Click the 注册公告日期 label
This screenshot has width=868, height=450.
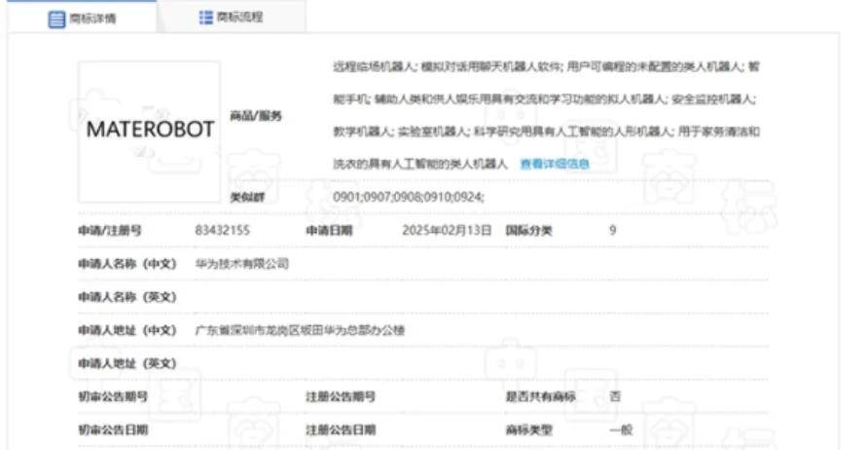pos(341,431)
